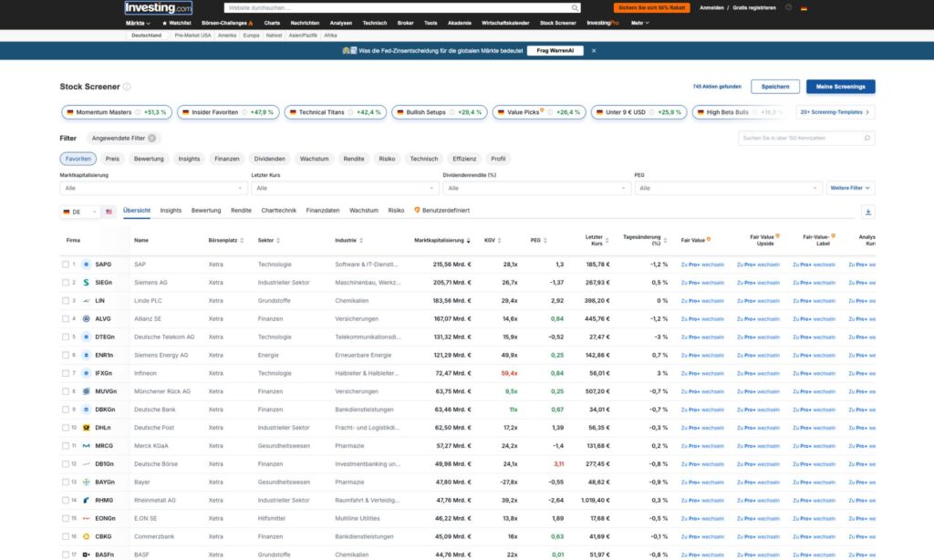Open the Wirtschaftskalender menu item
Screen dimensions: 934x560
click(505, 23)
